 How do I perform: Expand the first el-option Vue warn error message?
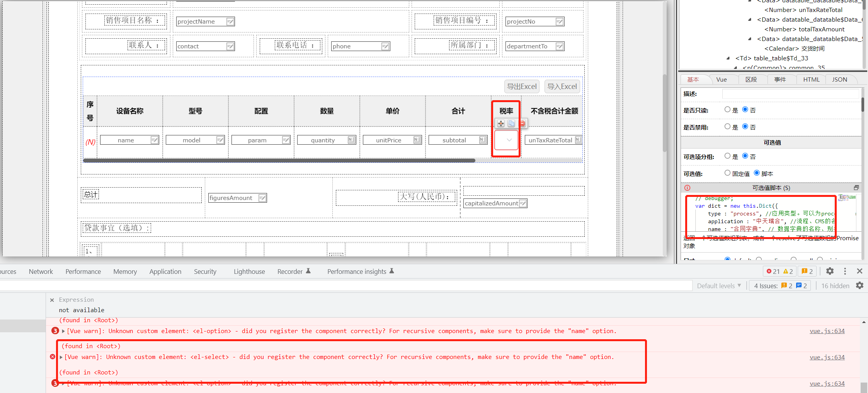coord(63,331)
